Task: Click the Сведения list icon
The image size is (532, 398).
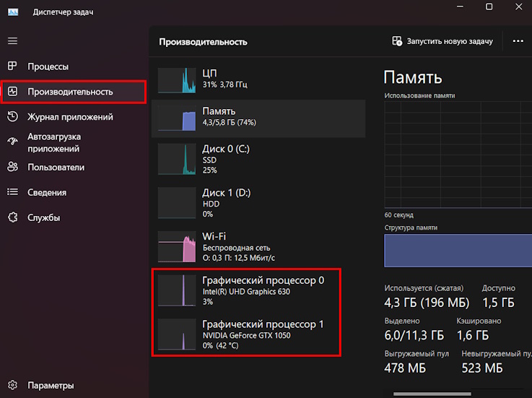Action: click(x=12, y=192)
